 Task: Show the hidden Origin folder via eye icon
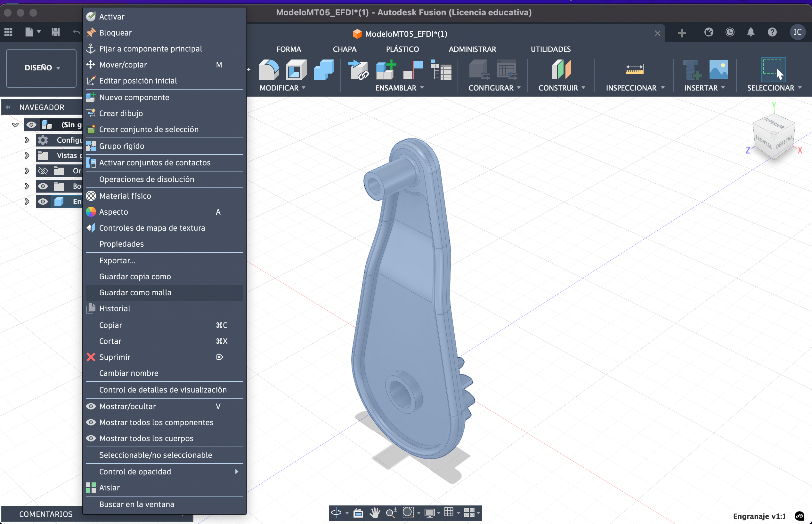click(x=43, y=171)
